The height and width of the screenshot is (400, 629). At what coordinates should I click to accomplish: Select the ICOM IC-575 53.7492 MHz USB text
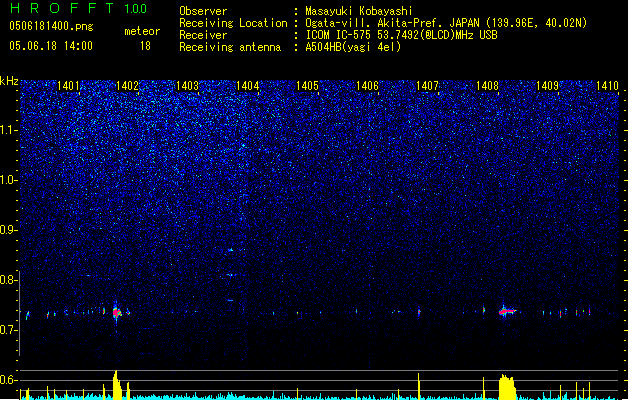(401, 35)
